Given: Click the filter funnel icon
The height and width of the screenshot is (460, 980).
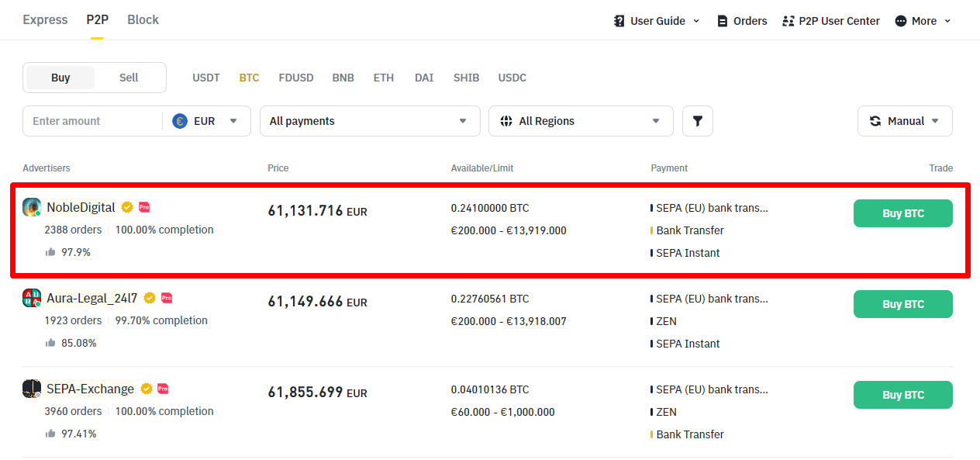Looking at the screenshot, I should coord(697,121).
